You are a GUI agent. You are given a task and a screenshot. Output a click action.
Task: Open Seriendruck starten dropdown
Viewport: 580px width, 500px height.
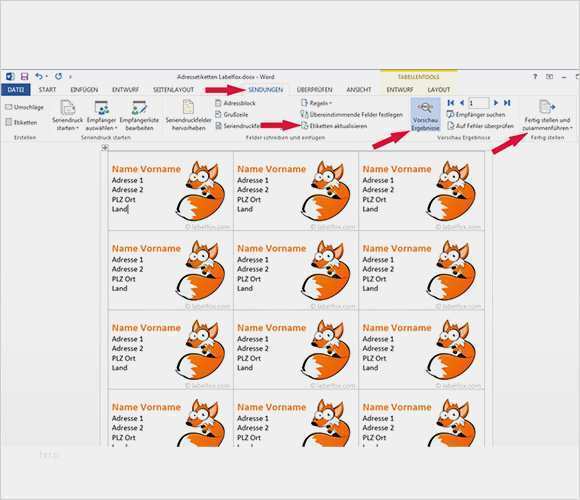[68, 115]
